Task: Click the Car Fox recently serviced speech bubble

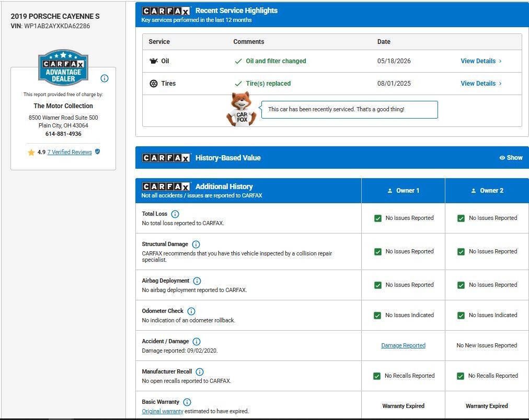Action: 350,110
